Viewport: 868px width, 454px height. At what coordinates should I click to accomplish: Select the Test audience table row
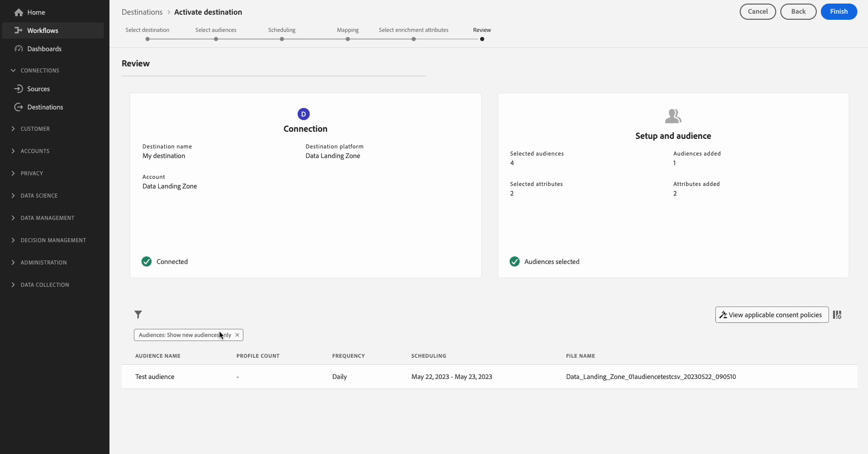(489, 376)
